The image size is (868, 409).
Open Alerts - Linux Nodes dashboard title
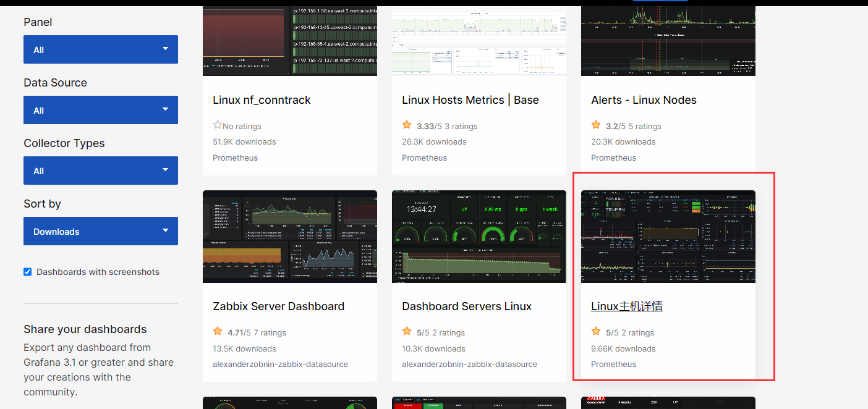(x=644, y=100)
